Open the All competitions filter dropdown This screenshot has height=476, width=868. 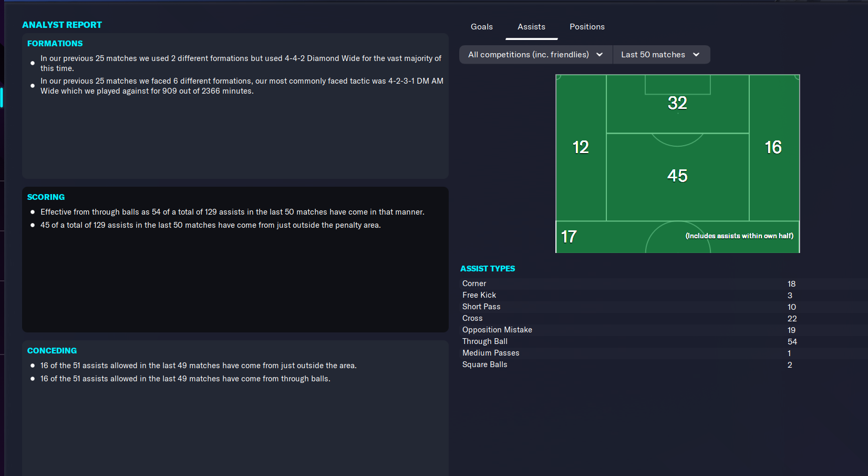(535, 55)
